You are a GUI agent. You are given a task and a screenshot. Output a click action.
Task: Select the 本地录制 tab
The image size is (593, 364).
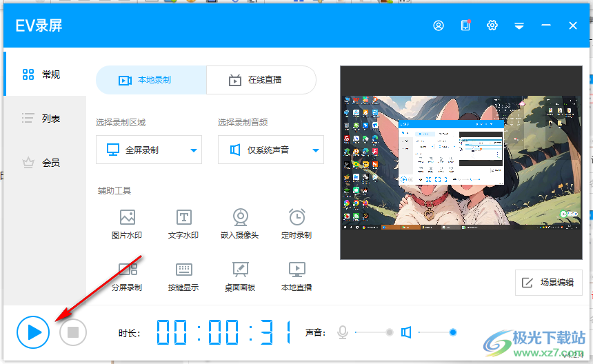coord(151,80)
